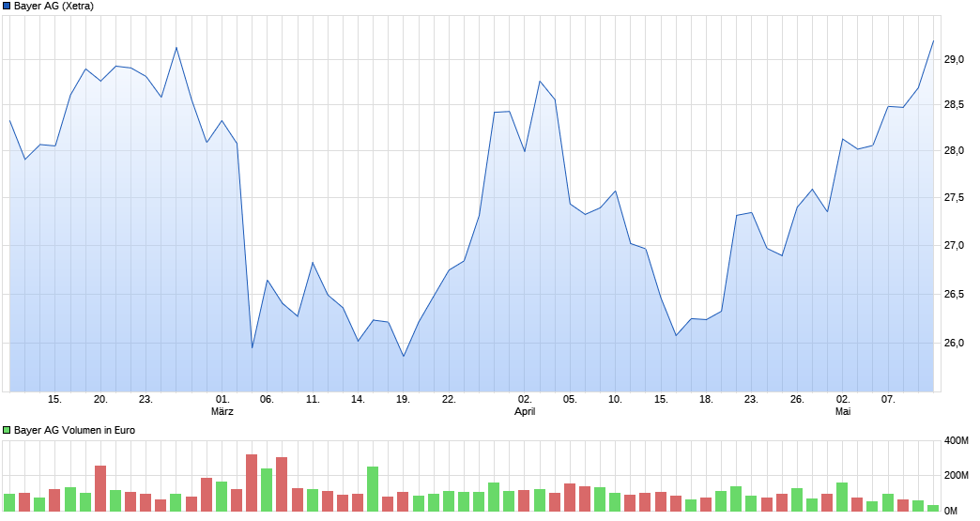Click the price line's final peak point

(x=933, y=41)
